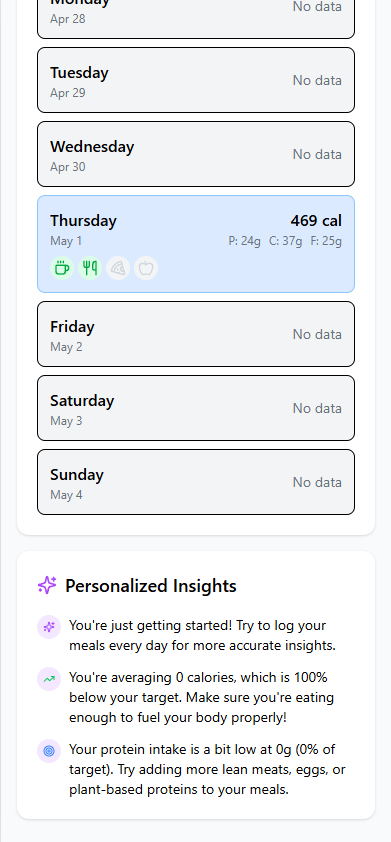391x842 pixels.
Task: Click the breakfast coffee cup icon on Thursday
Action: (62, 268)
